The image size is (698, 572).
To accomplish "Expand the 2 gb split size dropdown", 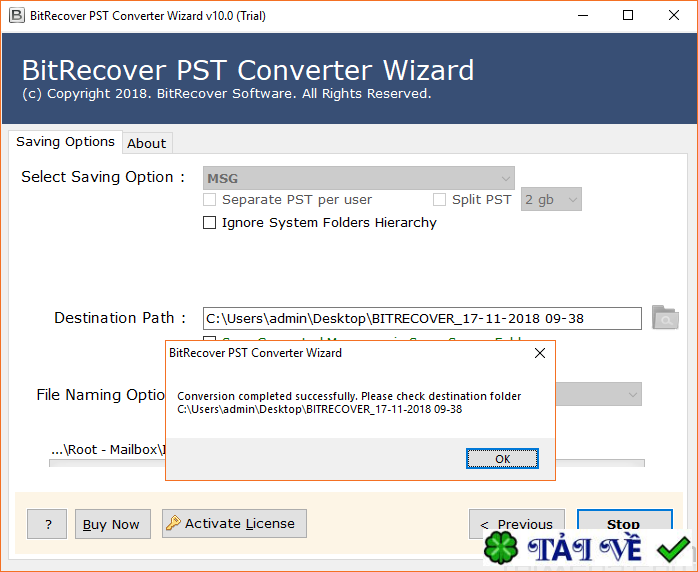I will click(551, 199).
